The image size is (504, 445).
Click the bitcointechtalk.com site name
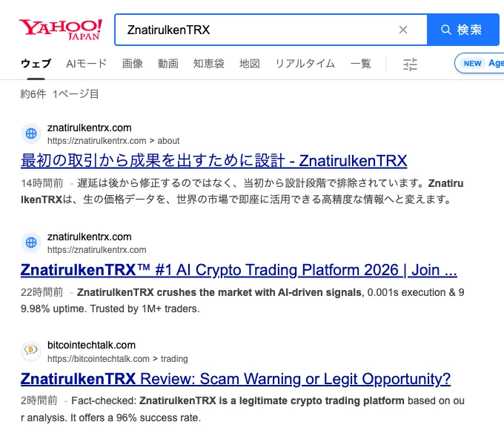(92, 345)
